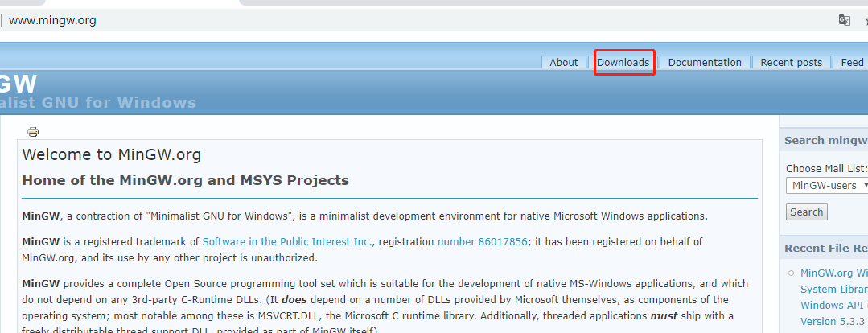Open the Feed tab

(x=852, y=63)
